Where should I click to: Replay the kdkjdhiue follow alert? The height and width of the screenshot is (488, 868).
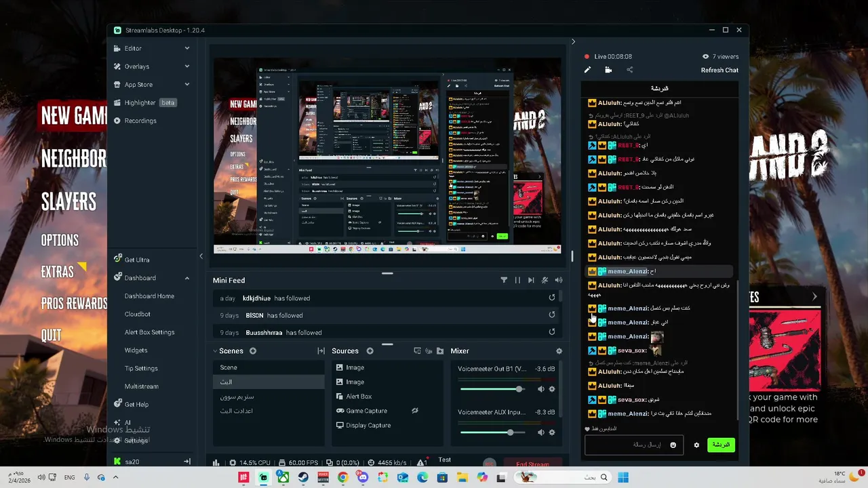[552, 298]
